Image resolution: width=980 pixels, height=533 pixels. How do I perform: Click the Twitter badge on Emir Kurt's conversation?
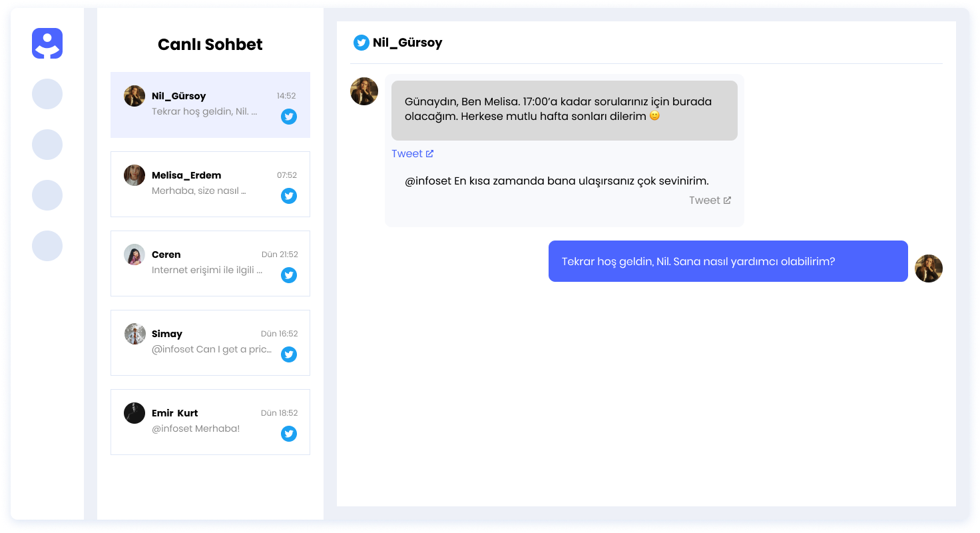tap(289, 434)
